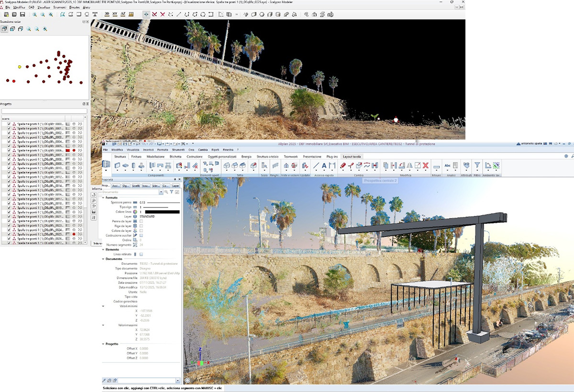Click the Measure ruler icon in Misure group
Viewport: 574px width, 392px height.
pos(436,166)
